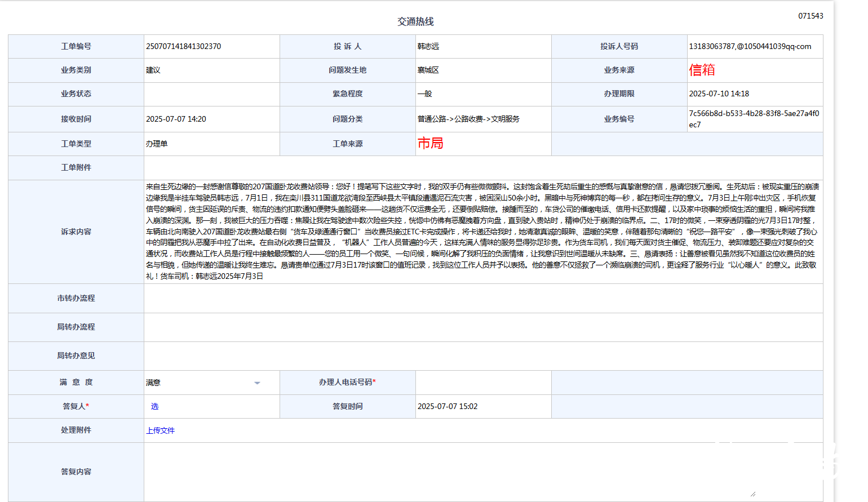Click the 诉求内容 complaint text body

tap(483, 231)
